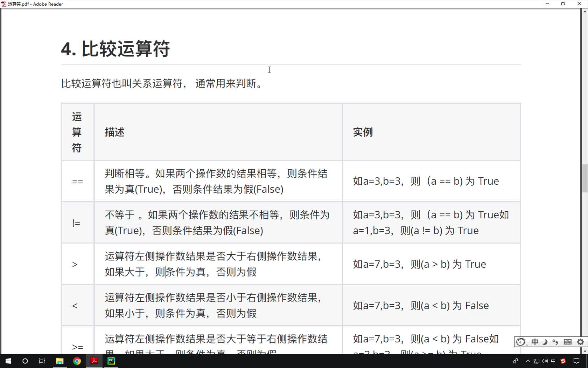Click table header '运算符'
Viewport: 588px width, 368px height.
(x=77, y=132)
